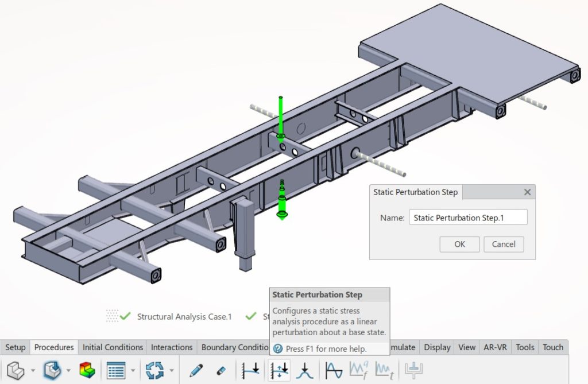Viewport: 588px width, 384px height.
Task: Click the update cycle arrows icon
Action: point(154,370)
